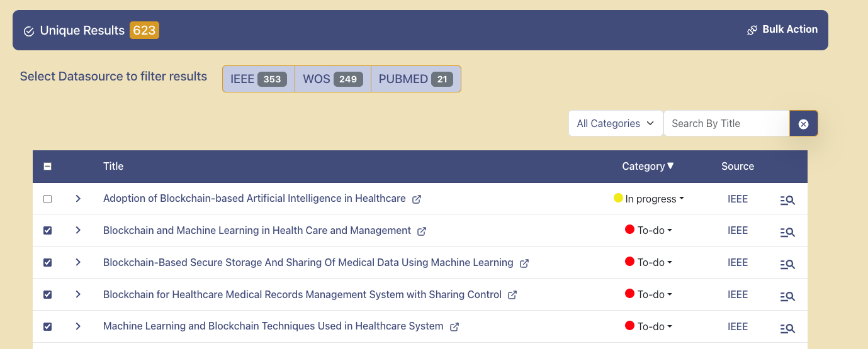Click red status dot in Machine Learning and Blockchain Techniques row
Viewport: 868px width, 349px height.
coord(629,326)
